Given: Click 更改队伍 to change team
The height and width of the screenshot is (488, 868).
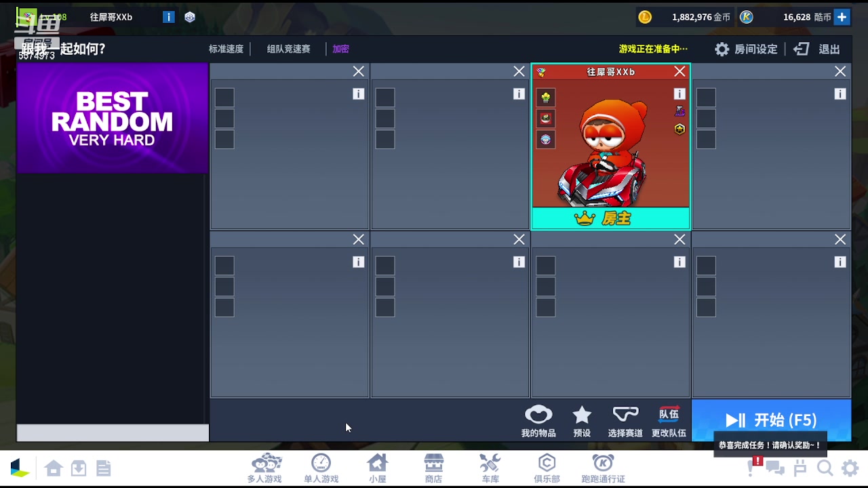Looking at the screenshot, I should (x=669, y=421).
